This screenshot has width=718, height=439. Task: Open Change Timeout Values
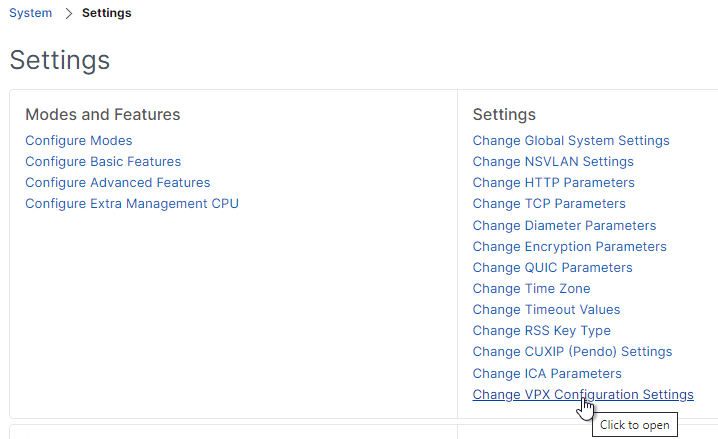coord(546,310)
